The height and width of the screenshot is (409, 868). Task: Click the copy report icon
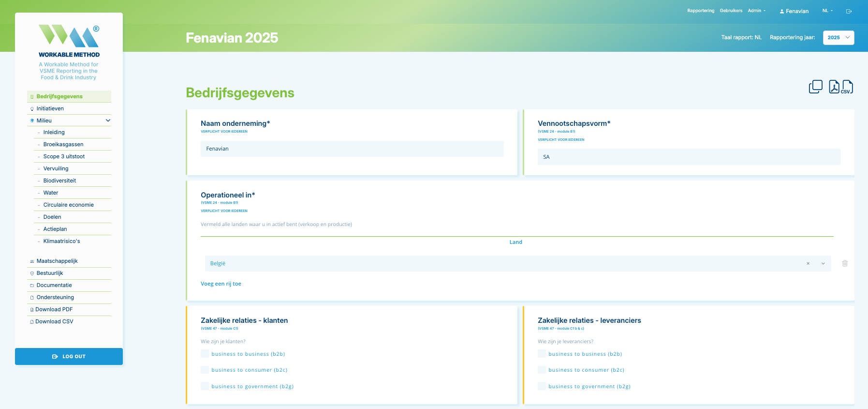(815, 87)
